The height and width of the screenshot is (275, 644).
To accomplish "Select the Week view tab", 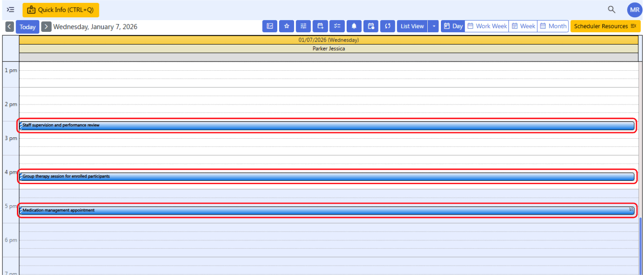I will coord(523,26).
